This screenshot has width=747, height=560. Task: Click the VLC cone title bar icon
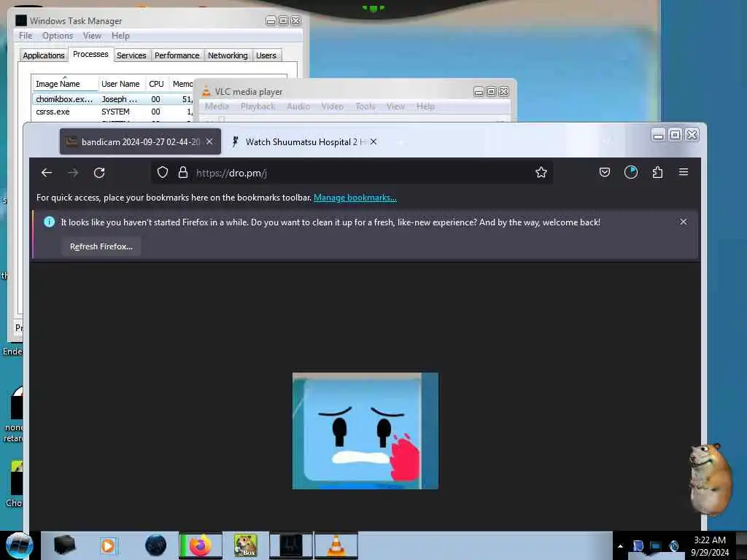(206, 91)
